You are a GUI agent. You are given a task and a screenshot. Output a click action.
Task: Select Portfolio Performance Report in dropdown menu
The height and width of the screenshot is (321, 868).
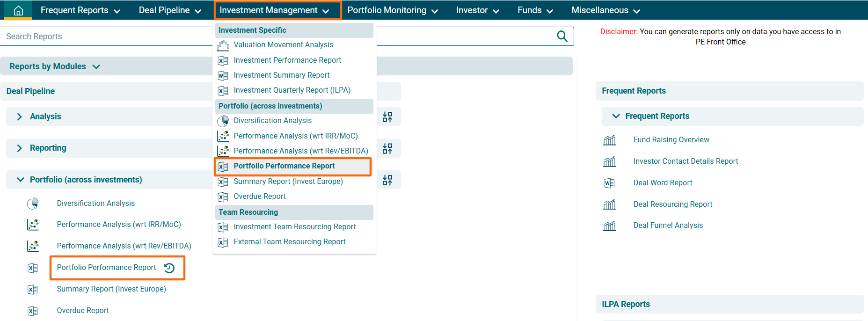point(284,166)
